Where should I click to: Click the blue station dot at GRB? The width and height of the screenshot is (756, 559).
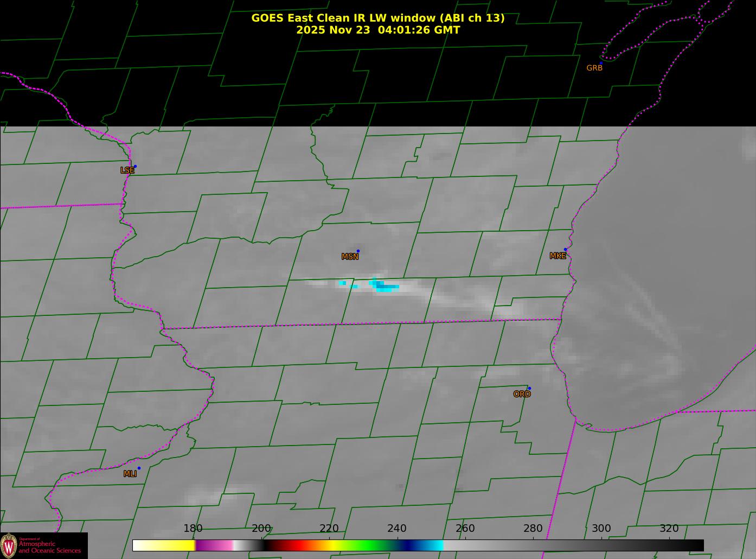[601, 63]
